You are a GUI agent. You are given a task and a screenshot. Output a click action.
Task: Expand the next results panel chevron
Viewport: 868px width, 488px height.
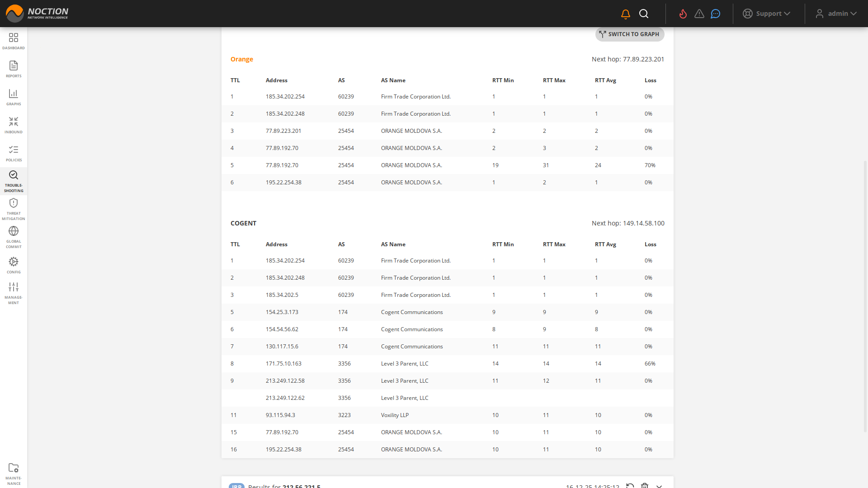(x=659, y=486)
